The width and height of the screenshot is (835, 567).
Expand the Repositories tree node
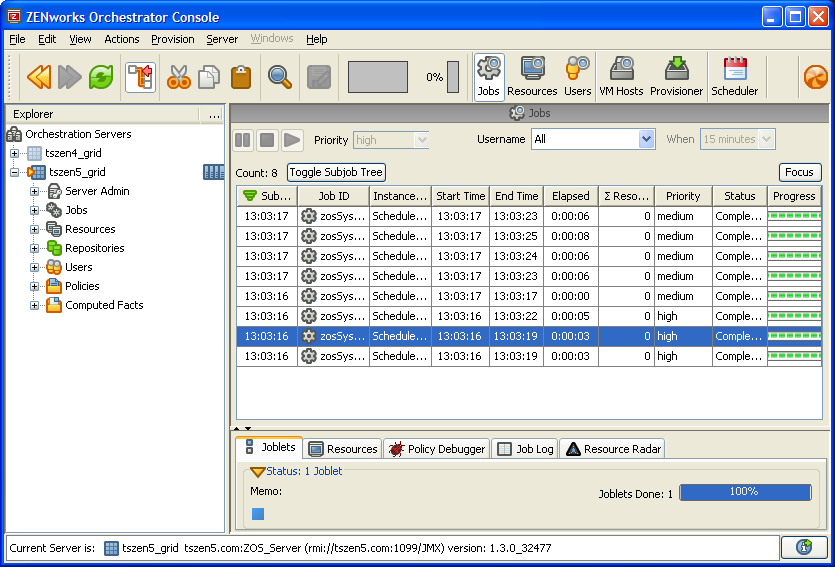(x=35, y=248)
